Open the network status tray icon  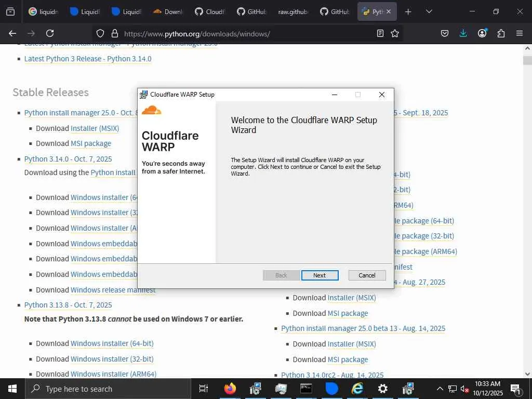tap(453, 389)
